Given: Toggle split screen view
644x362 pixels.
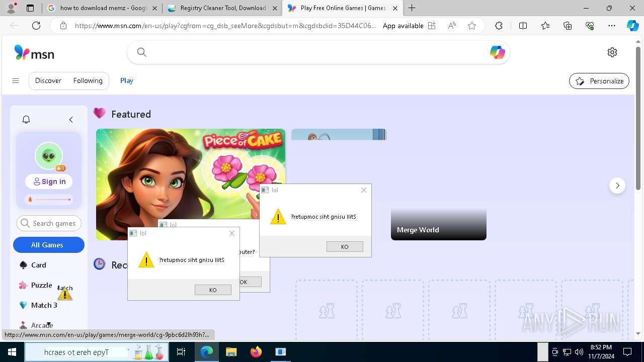Looking at the screenshot, I should (x=523, y=26).
